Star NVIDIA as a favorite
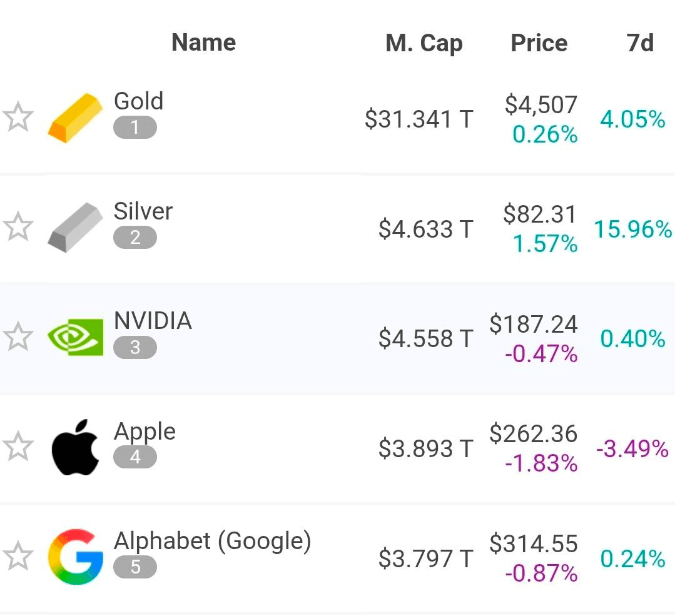Screen dimensions: 675x616 pyautogui.click(x=18, y=337)
